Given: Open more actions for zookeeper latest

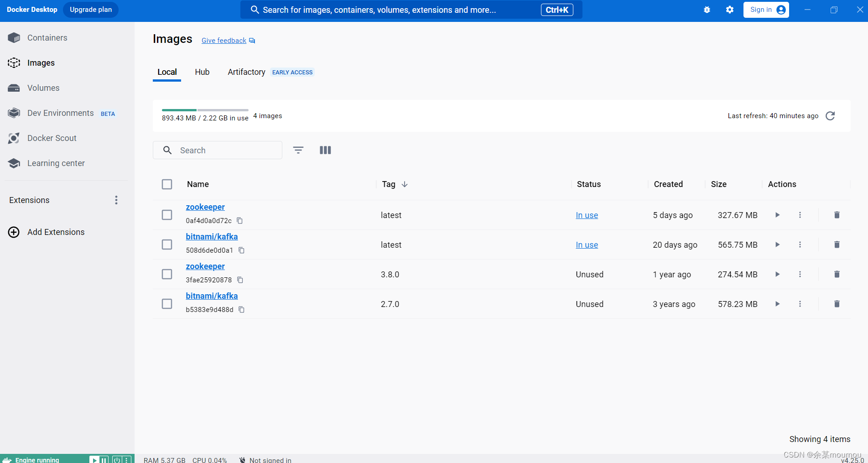Looking at the screenshot, I should click(800, 215).
